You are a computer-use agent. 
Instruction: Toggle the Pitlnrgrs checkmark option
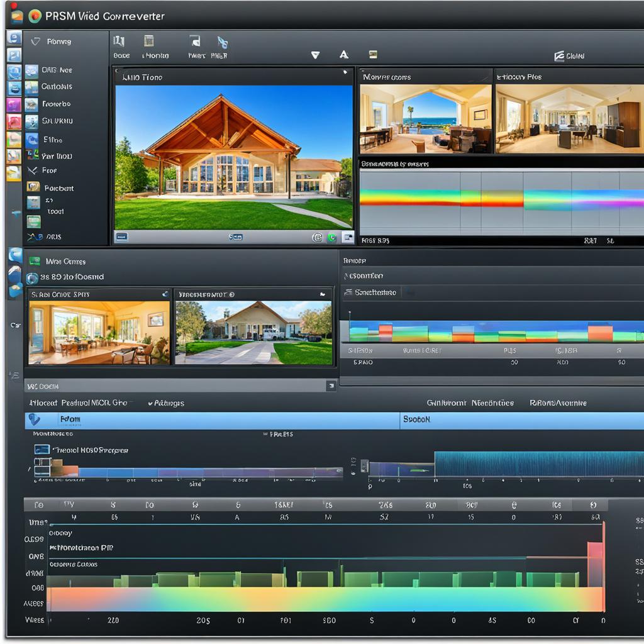[x=166, y=403]
